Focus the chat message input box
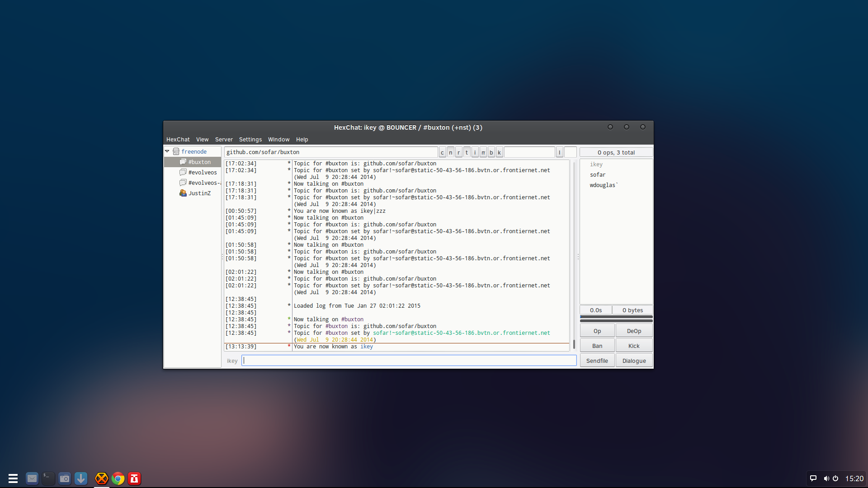 (409, 360)
